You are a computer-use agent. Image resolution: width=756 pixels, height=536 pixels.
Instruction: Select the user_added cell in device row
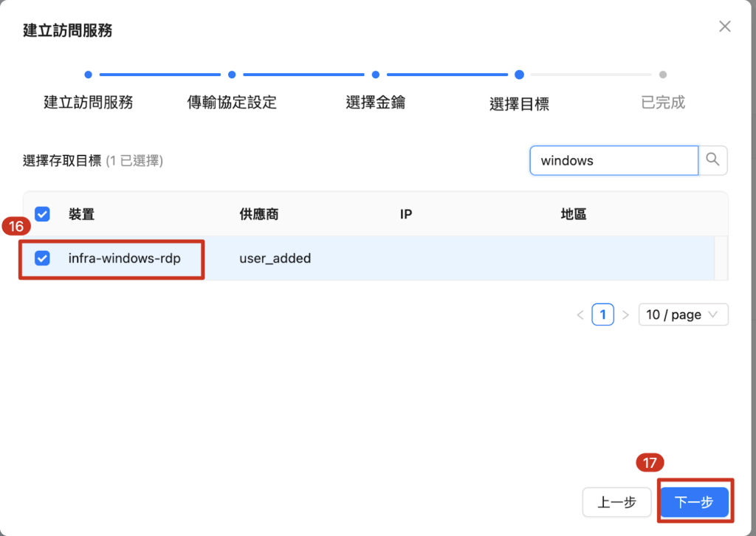(x=275, y=258)
